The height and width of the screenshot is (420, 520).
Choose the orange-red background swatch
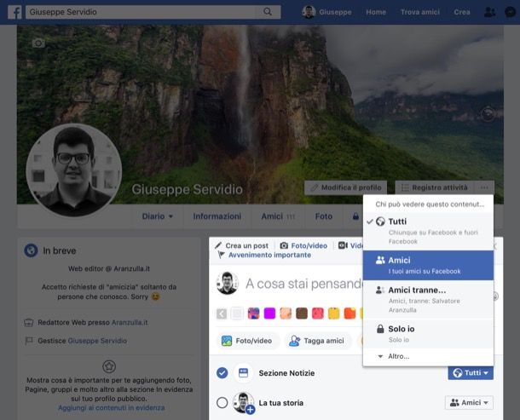(350, 314)
